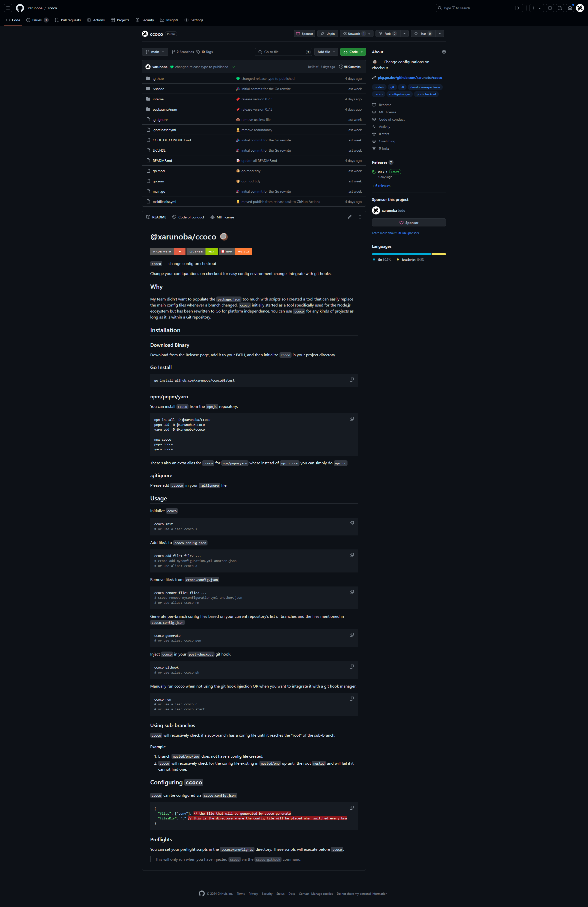Open the notifications inbox icon
588x907 pixels.
(x=570, y=8)
